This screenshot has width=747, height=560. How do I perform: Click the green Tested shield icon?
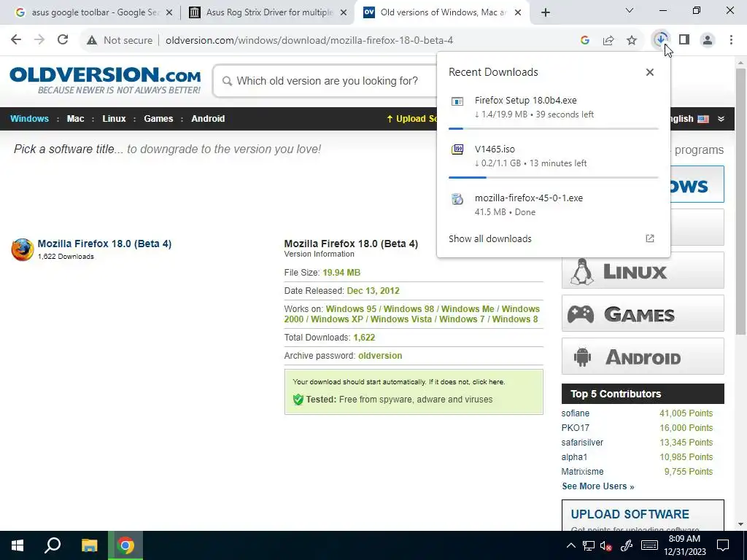point(298,400)
